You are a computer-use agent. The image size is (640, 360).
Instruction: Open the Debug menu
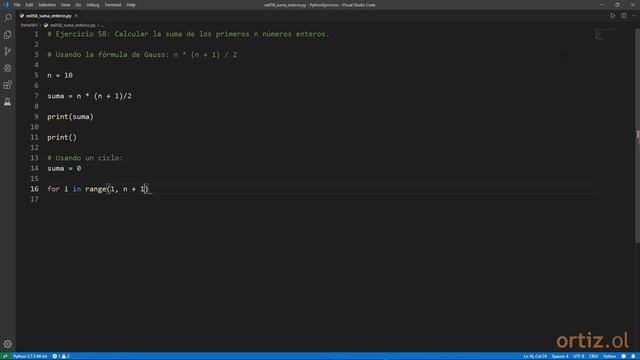pos(93,5)
